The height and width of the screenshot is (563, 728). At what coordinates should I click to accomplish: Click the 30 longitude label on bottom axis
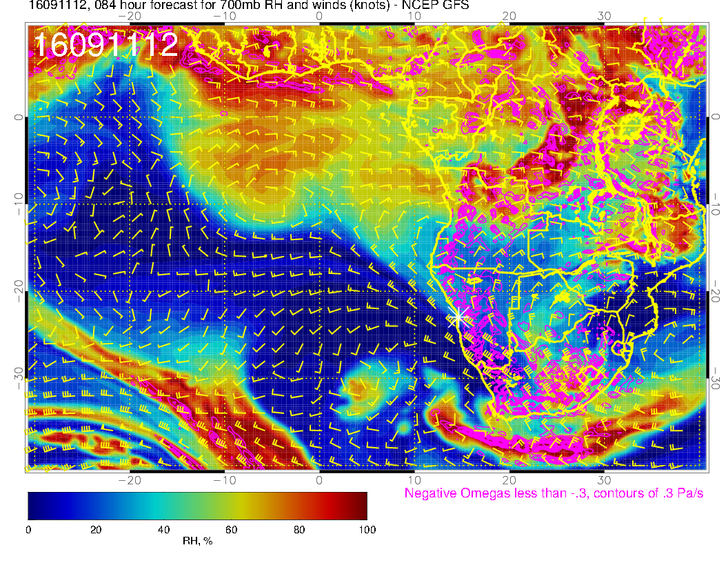tap(604, 480)
